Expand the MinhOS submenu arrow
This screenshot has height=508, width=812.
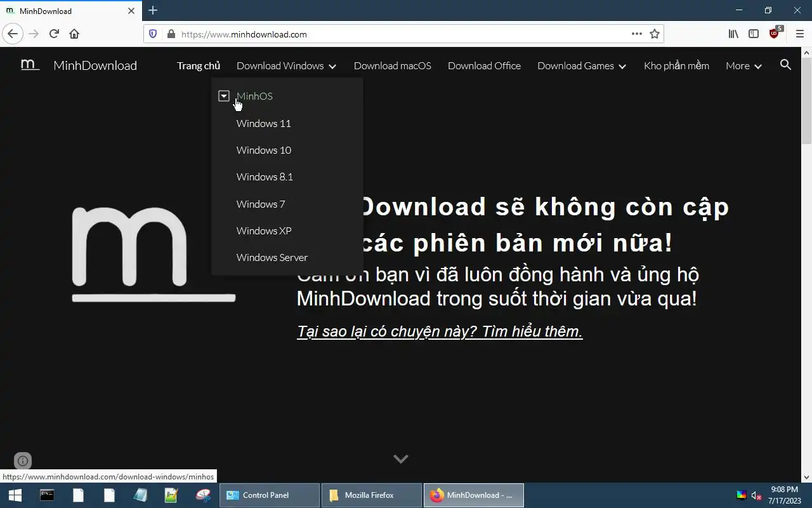click(x=223, y=96)
